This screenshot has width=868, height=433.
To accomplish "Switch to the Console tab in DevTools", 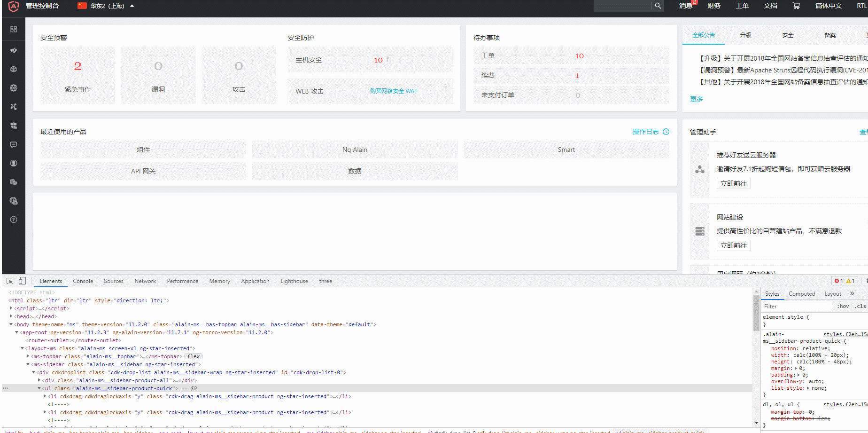I will (x=83, y=281).
